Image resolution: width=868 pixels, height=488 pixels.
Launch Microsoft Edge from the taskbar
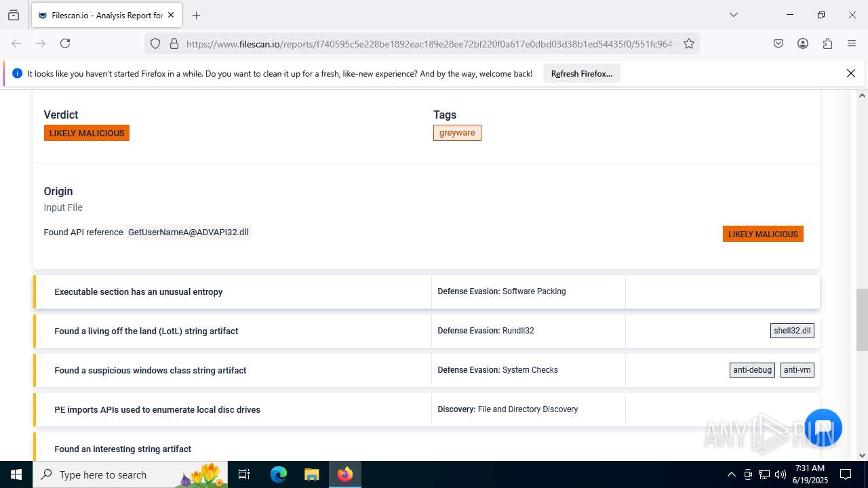click(279, 474)
